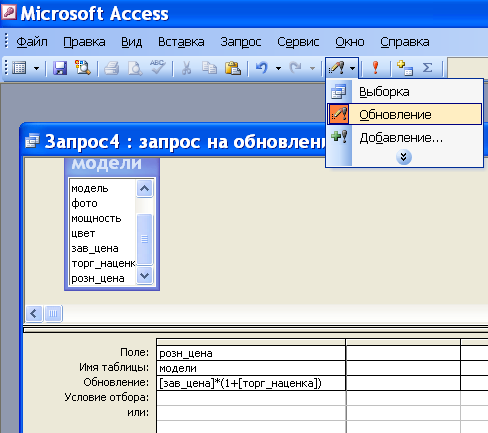Click the horizontal scrollbar thumb
Image resolution: width=488 pixels, height=433 pixels.
53,313
